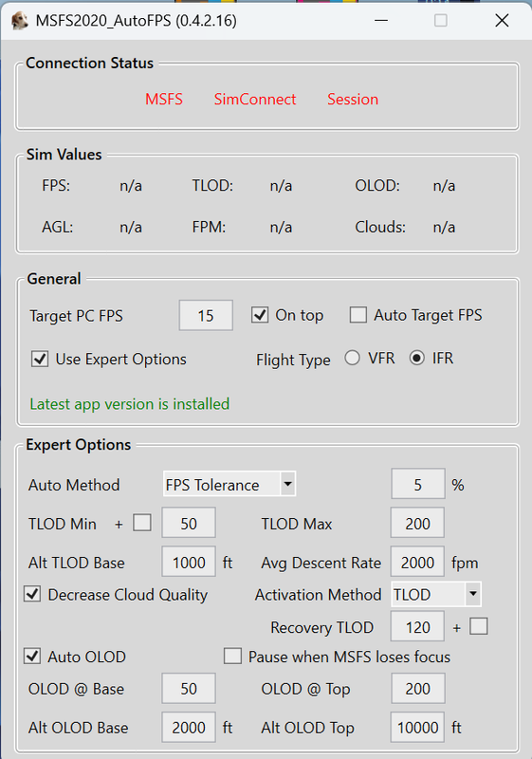The image size is (532, 759).
Task: Open the Auto Method dropdown
Action: coord(229,484)
